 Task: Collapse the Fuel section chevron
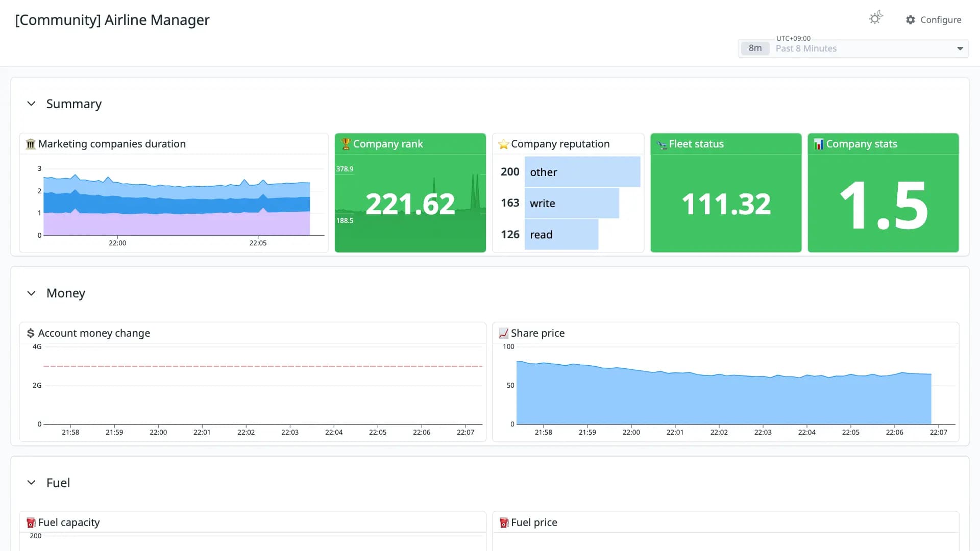click(x=31, y=483)
